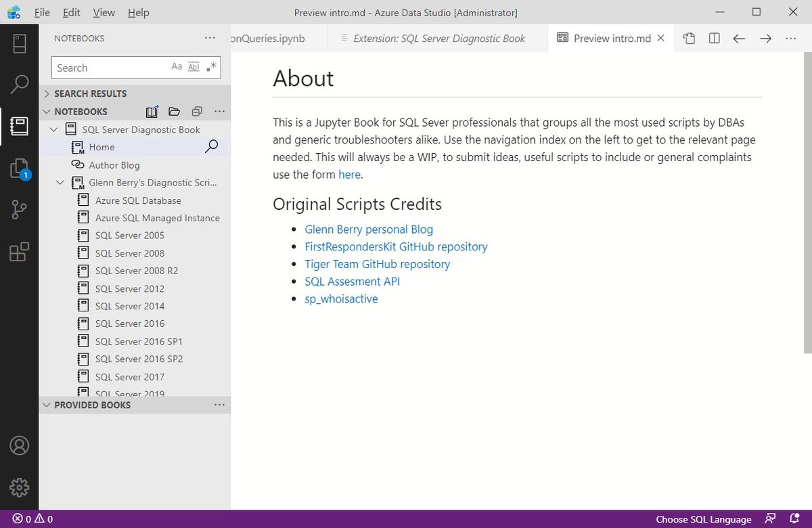The height and width of the screenshot is (528, 812).
Task: Collapse the SQL Server Diagnostic Book node
Action: (x=55, y=129)
